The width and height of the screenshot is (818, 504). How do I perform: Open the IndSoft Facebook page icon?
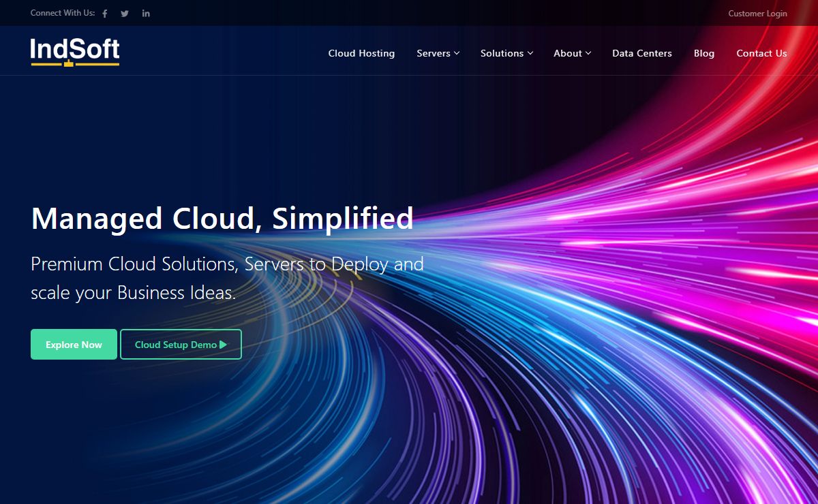pyautogui.click(x=104, y=14)
